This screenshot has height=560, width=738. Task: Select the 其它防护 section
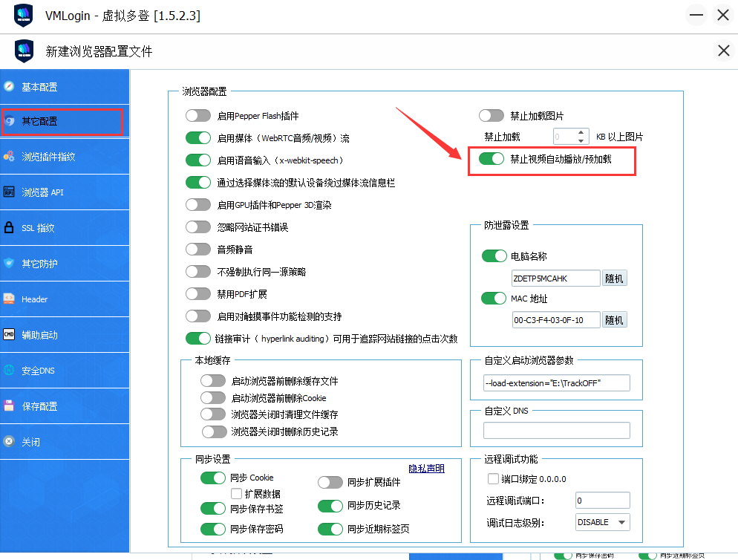pyautogui.click(x=65, y=263)
